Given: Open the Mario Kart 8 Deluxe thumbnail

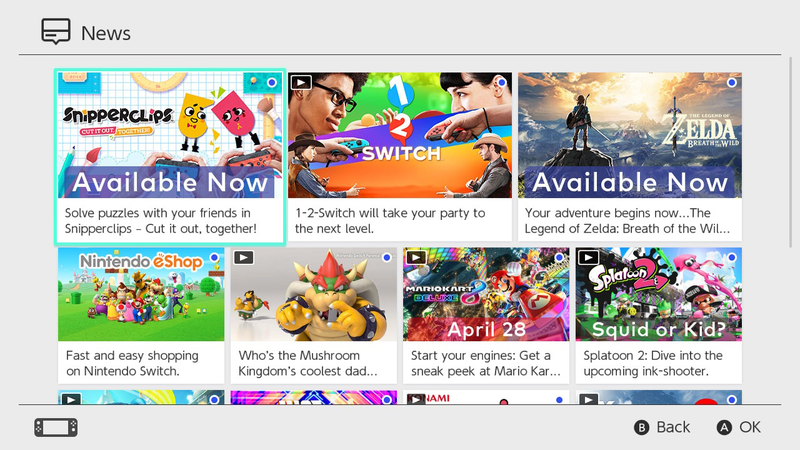Looking at the screenshot, I should [486, 294].
